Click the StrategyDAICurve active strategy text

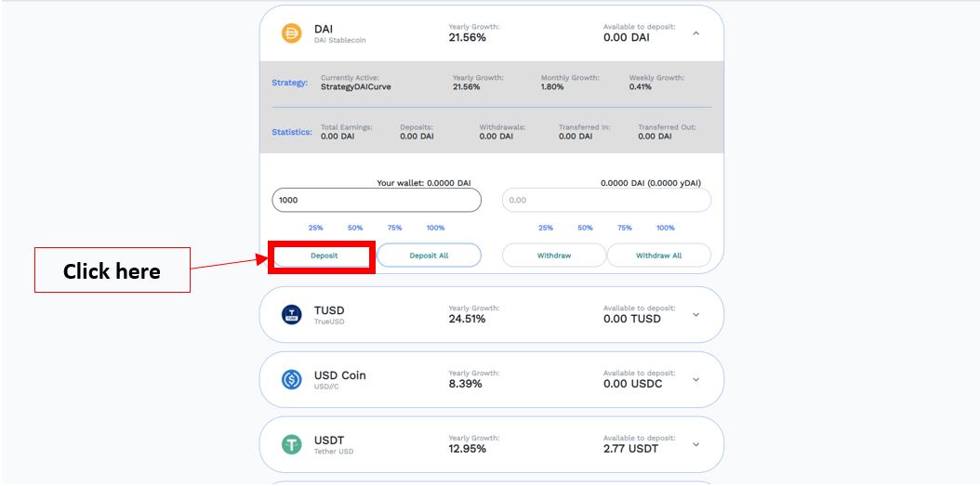355,86
